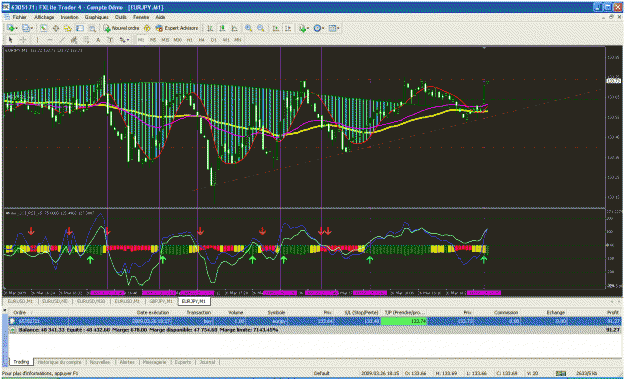Viewport: 625px width, 379px height.
Task: Toggle the chart auto scroll button
Action: [x=276, y=28]
